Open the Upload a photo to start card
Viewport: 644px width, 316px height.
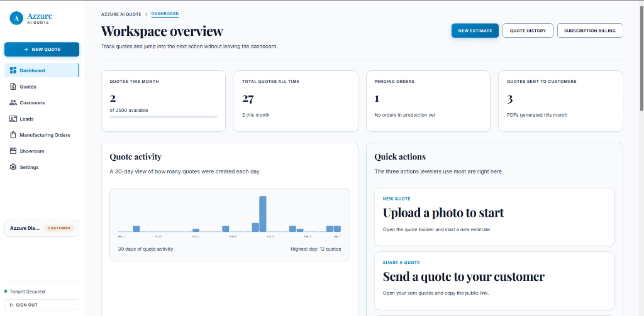(494, 217)
